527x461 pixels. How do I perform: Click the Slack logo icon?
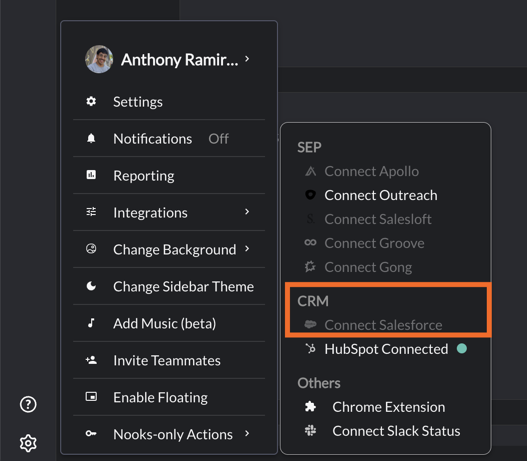[x=310, y=430]
